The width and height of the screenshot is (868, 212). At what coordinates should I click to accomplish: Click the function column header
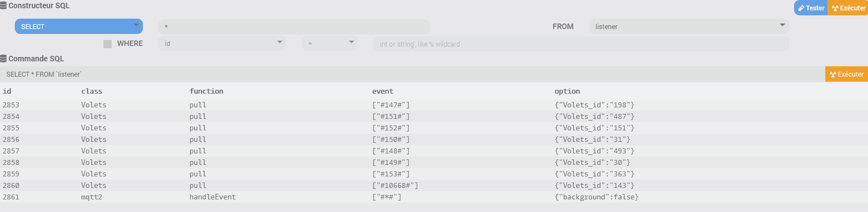point(206,91)
